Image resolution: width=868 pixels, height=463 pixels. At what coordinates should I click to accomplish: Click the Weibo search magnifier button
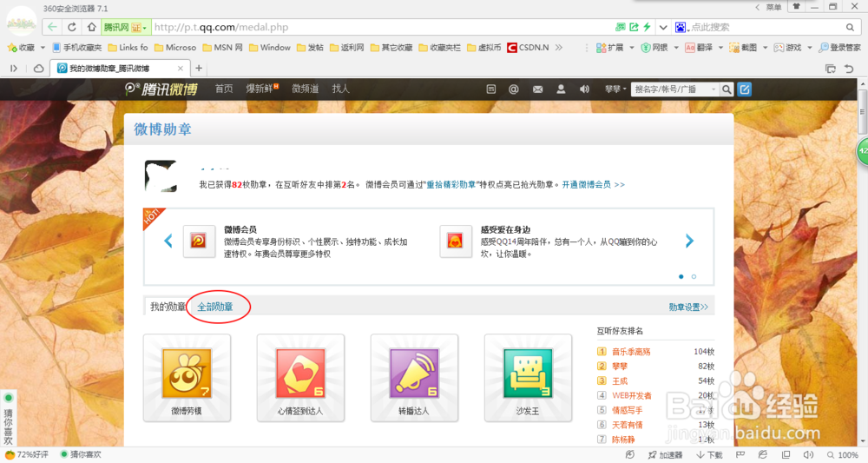pyautogui.click(x=727, y=89)
